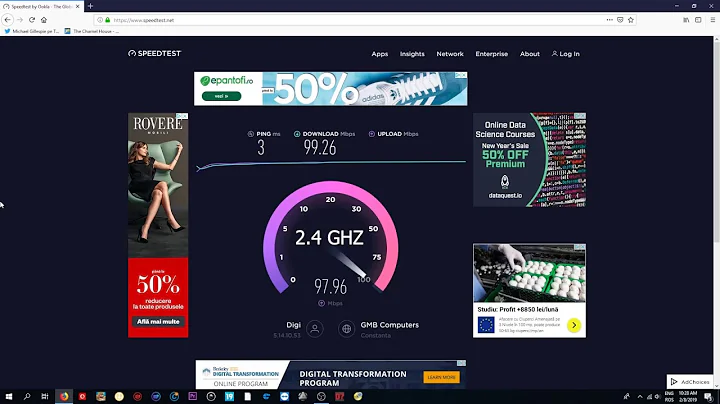720x404 pixels.
Task: Click the SPEEDTEST logo
Action: tap(155, 53)
